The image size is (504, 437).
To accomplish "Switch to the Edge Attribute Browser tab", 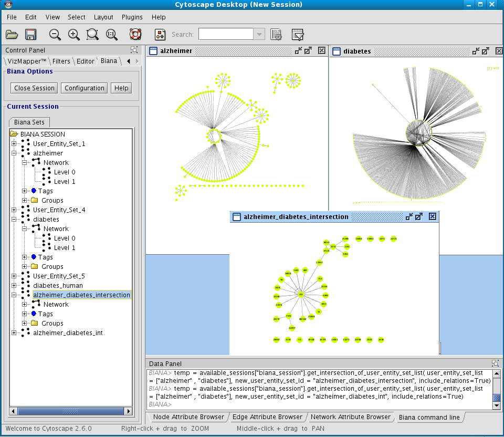I will pos(268,417).
